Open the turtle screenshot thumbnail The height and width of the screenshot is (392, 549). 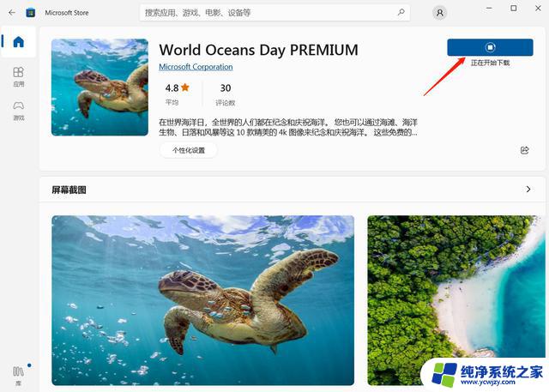(x=203, y=300)
